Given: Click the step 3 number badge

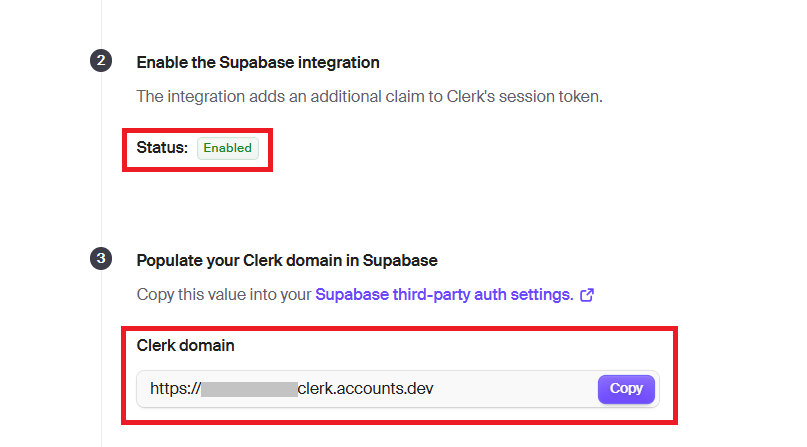Looking at the screenshot, I should point(101,258).
